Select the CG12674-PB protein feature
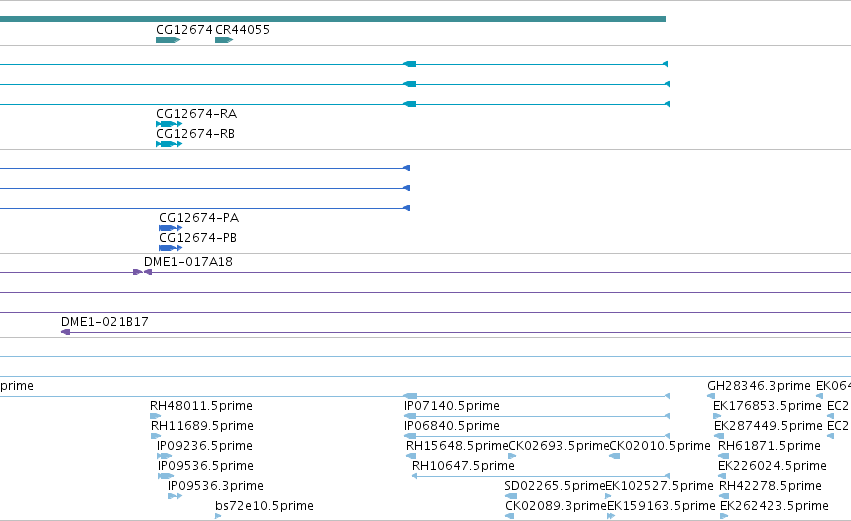851x521 pixels. point(170,248)
